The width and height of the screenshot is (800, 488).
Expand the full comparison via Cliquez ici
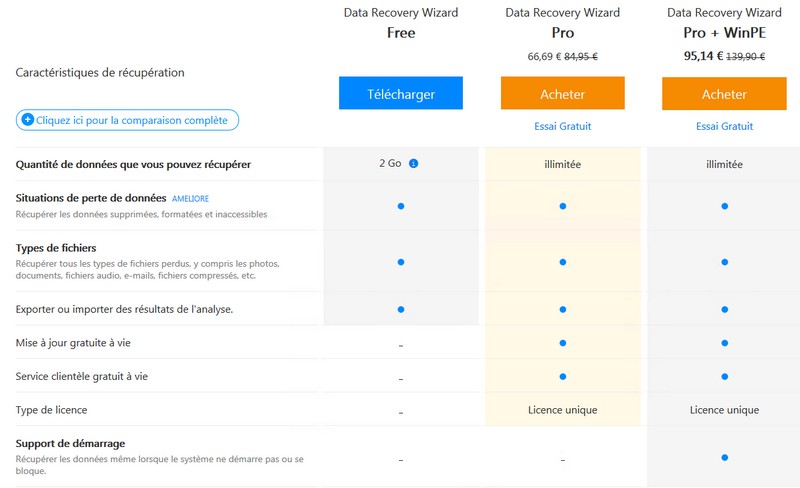[x=132, y=121]
